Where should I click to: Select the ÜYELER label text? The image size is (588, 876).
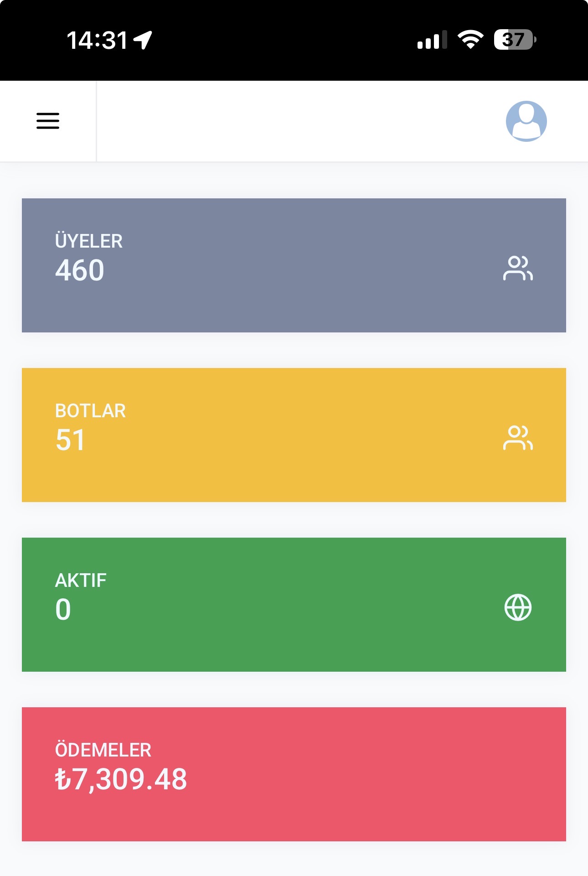89,240
